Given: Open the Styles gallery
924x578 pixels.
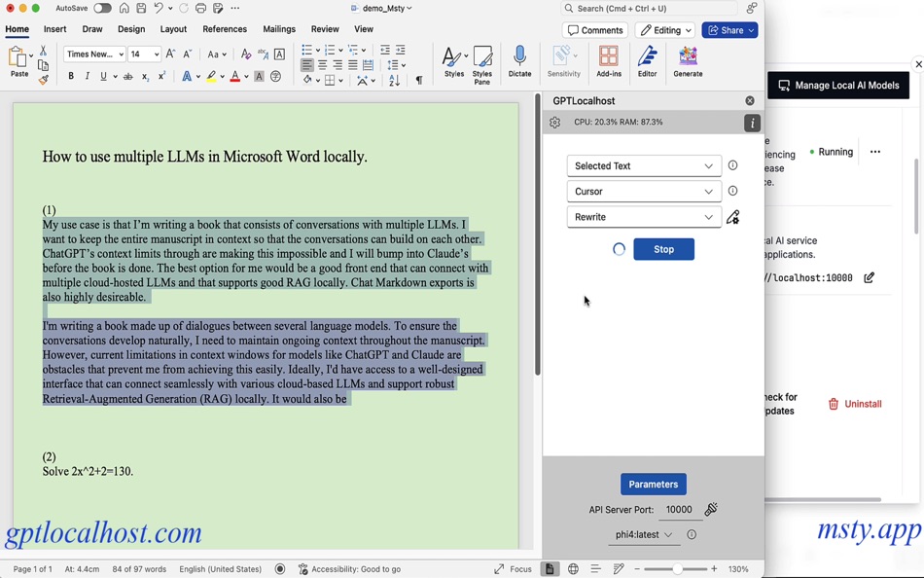Looking at the screenshot, I should [x=454, y=61].
